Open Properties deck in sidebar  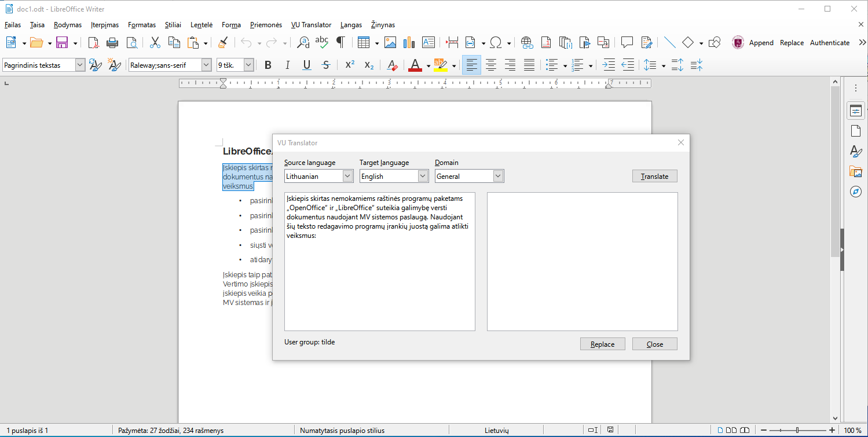coord(856,111)
